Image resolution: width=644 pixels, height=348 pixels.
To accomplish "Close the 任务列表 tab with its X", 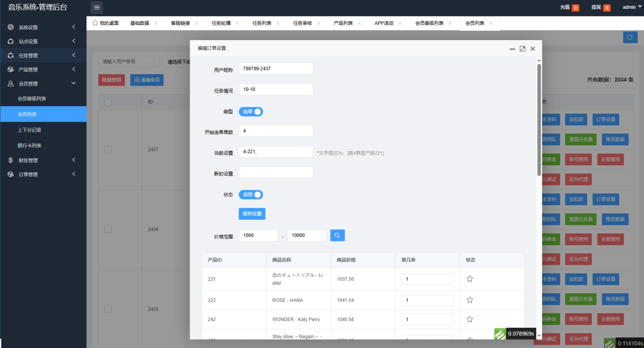I will click(278, 23).
